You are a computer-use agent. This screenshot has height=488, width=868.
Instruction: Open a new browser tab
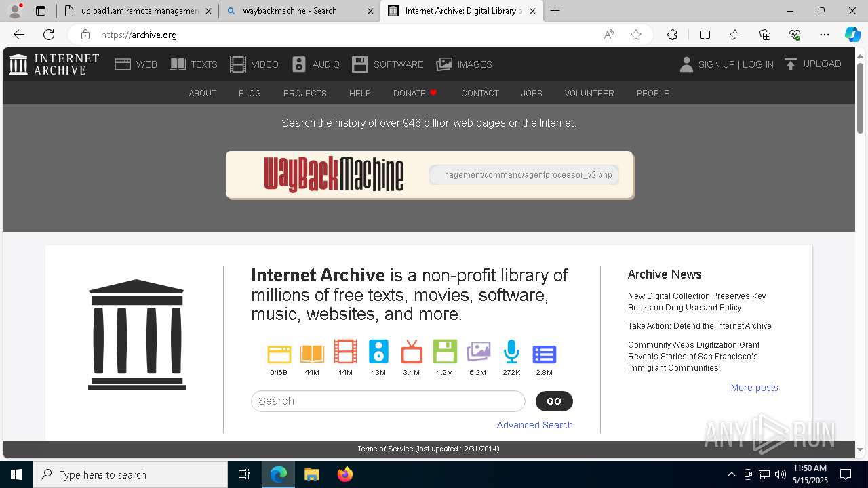[555, 11]
